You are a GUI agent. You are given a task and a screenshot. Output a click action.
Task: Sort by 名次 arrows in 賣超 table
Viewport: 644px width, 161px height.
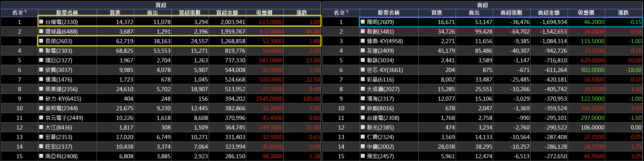(347, 12)
